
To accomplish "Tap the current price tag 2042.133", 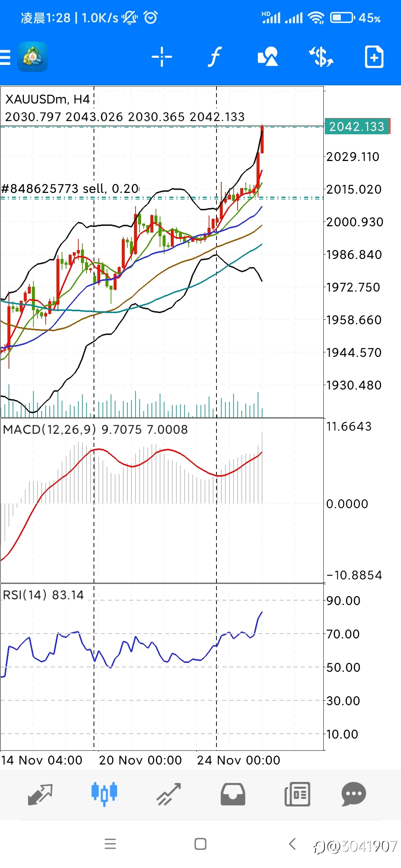I will (357, 126).
